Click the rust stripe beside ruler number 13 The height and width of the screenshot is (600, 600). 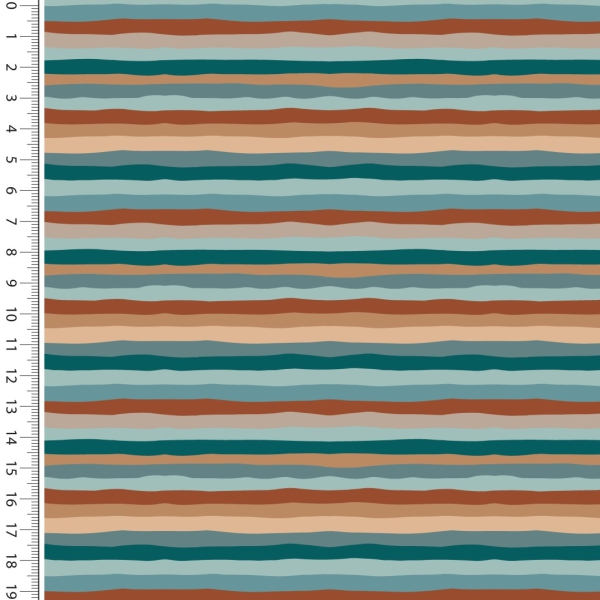click(x=320, y=406)
